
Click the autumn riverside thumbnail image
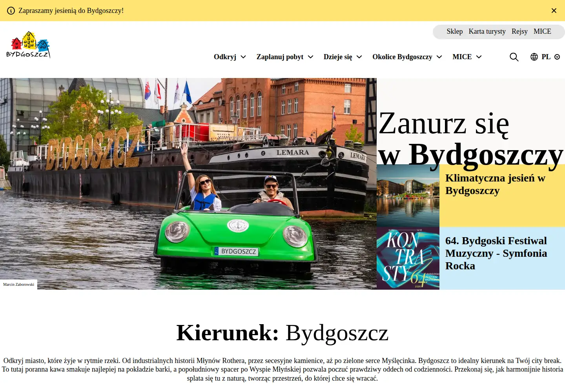point(408,196)
